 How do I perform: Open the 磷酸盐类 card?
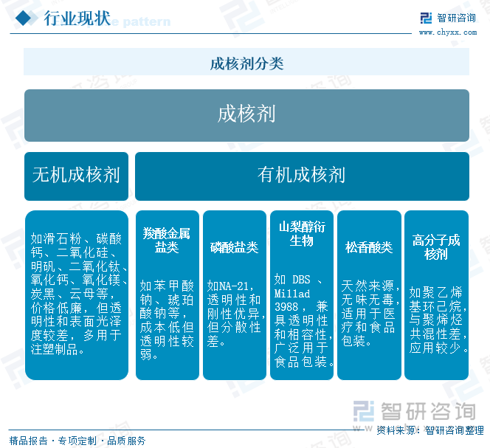point(235,295)
